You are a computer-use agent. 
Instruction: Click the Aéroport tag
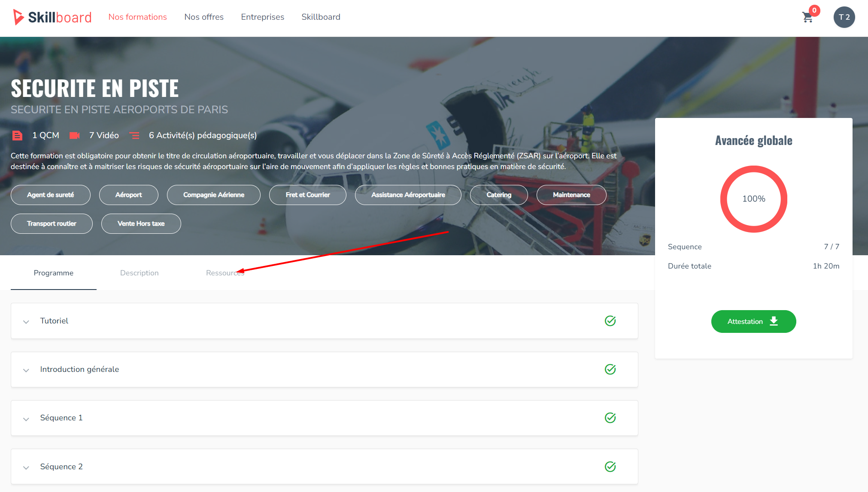click(x=129, y=195)
